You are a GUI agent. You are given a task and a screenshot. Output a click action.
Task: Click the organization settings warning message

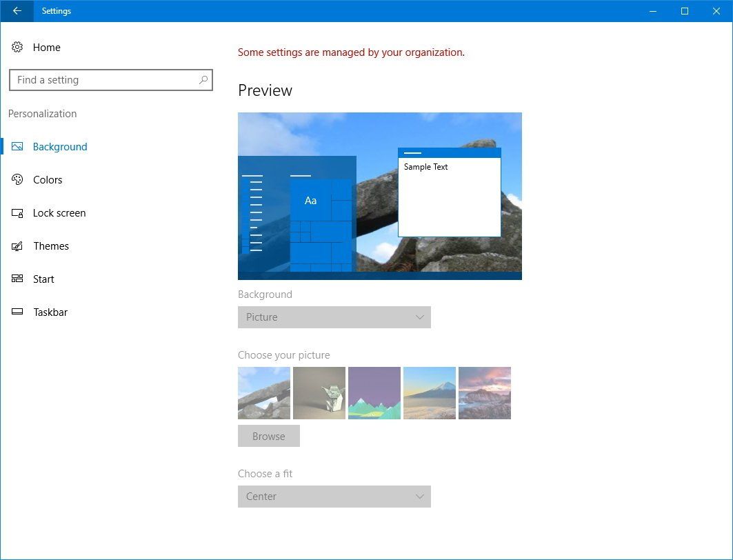(350, 52)
